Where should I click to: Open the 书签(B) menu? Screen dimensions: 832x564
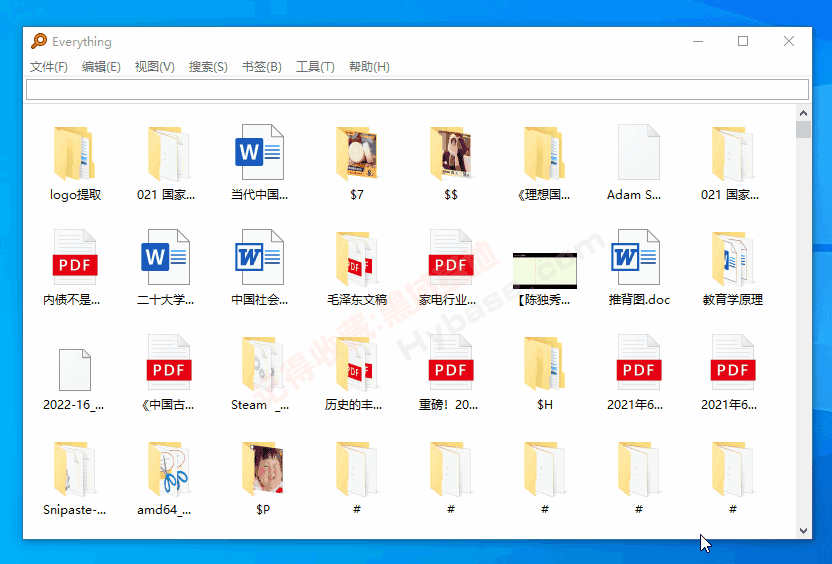pyautogui.click(x=262, y=67)
